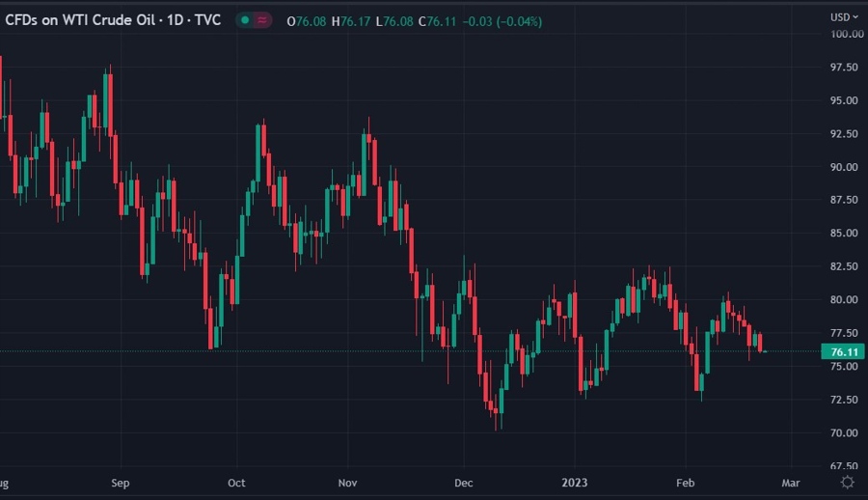The image size is (868, 500).
Task: Click the Nov label on time axis
Action: click(x=347, y=483)
